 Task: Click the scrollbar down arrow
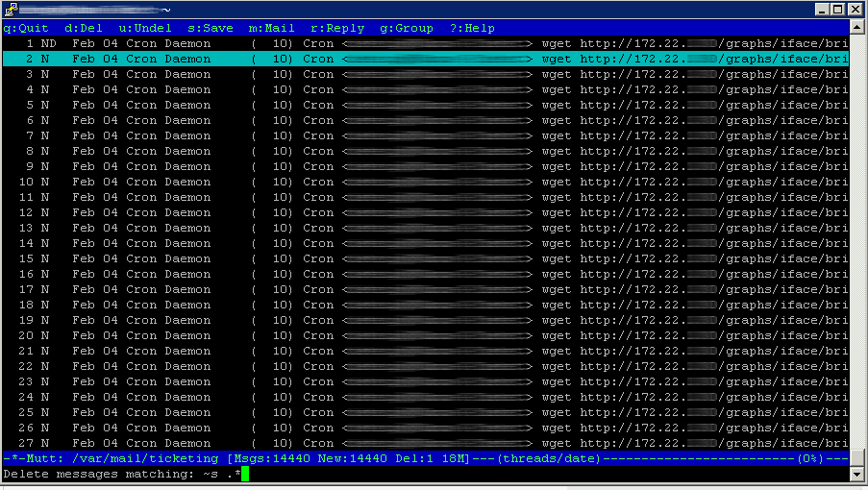[x=856, y=474]
